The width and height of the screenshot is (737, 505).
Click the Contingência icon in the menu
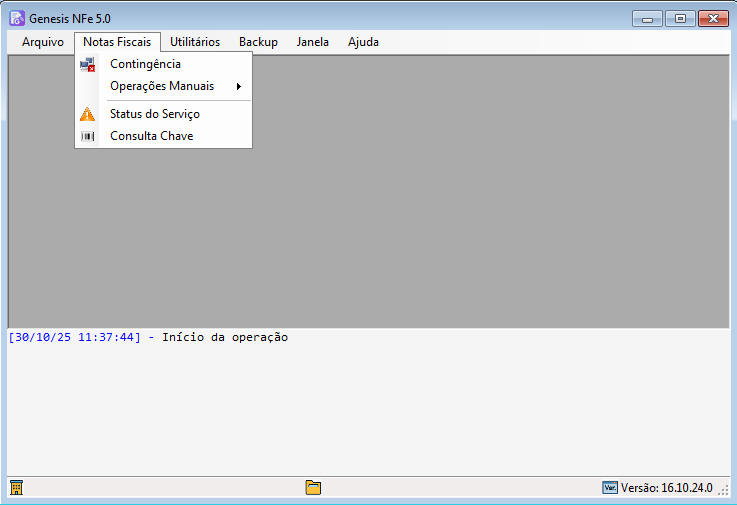coord(88,64)
